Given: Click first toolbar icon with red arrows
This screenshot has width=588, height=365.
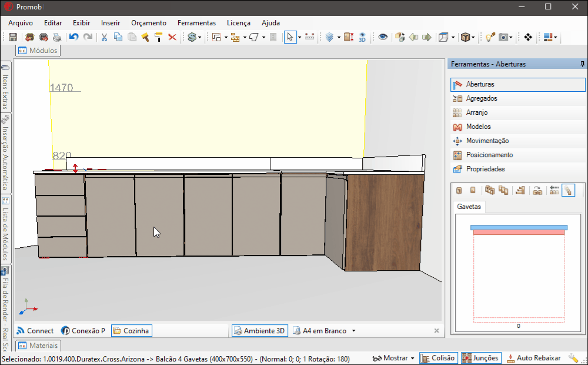Looking at the screenshot, I should (x=29, y=37).
